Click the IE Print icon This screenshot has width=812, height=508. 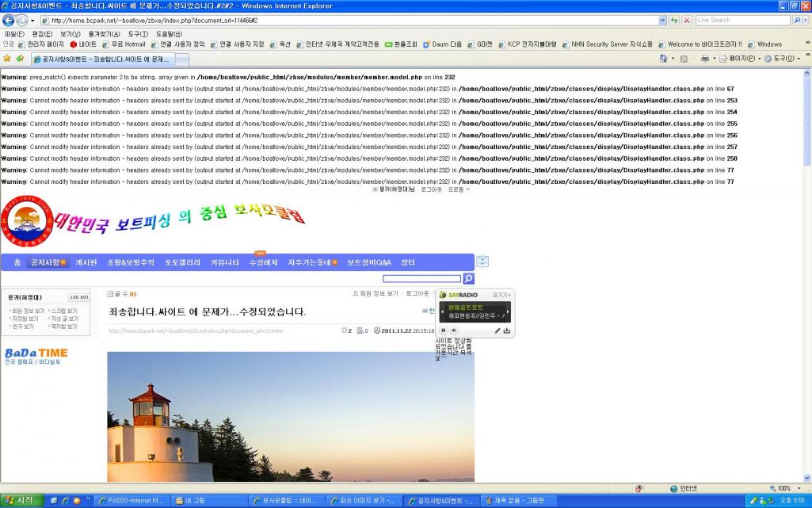(x=703, y=59)
